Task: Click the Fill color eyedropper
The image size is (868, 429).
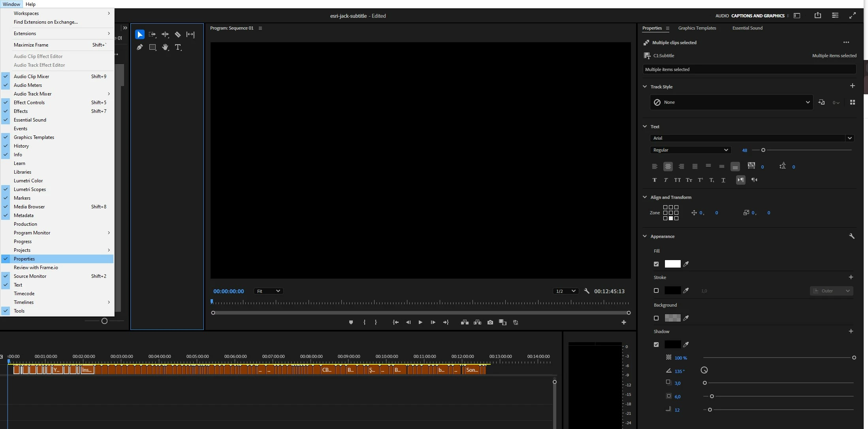Action: (686, 264)
